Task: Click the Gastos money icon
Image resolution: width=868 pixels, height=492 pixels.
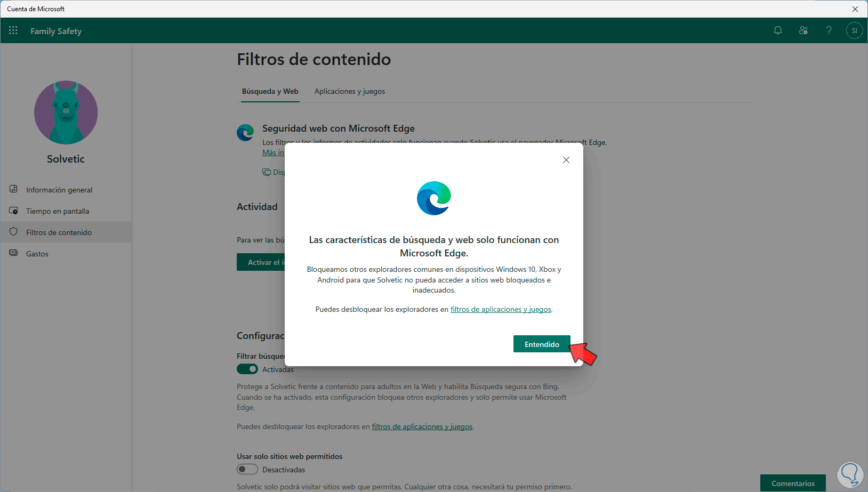Action: [14, 253]
